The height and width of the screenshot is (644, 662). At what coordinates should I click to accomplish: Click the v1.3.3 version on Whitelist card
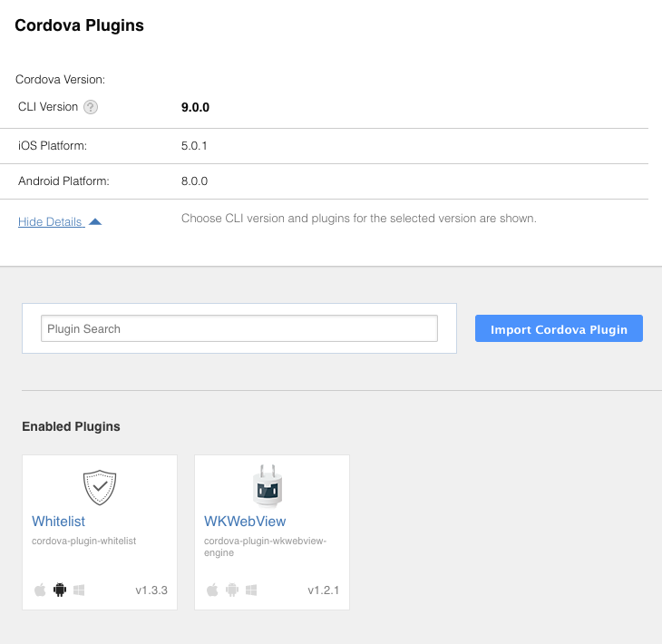point(151,590)
